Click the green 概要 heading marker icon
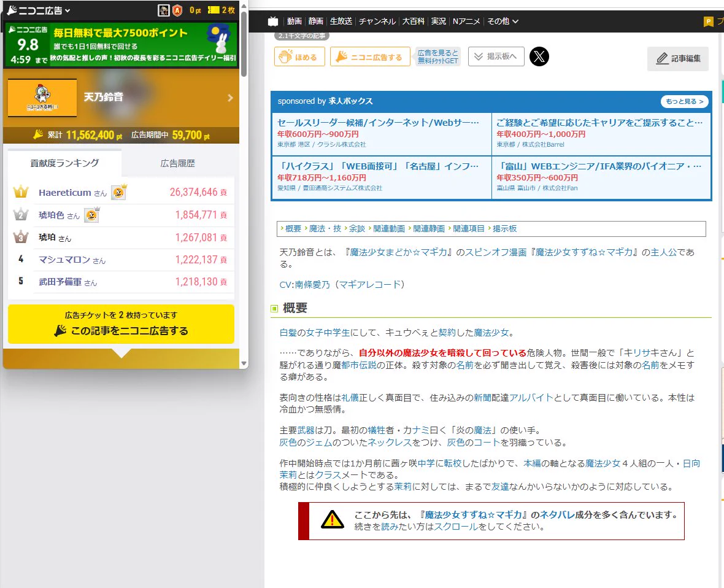 point(274,308)
